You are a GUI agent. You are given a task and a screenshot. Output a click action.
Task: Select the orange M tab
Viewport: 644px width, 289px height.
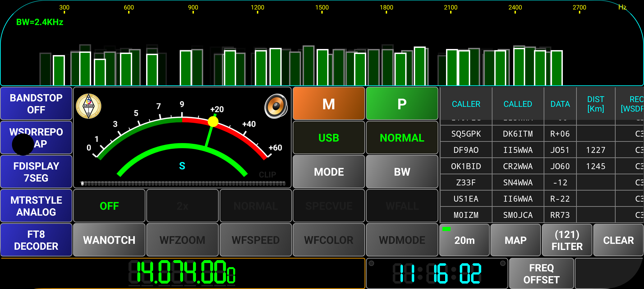pyautogui.click(x=329, y=104)
